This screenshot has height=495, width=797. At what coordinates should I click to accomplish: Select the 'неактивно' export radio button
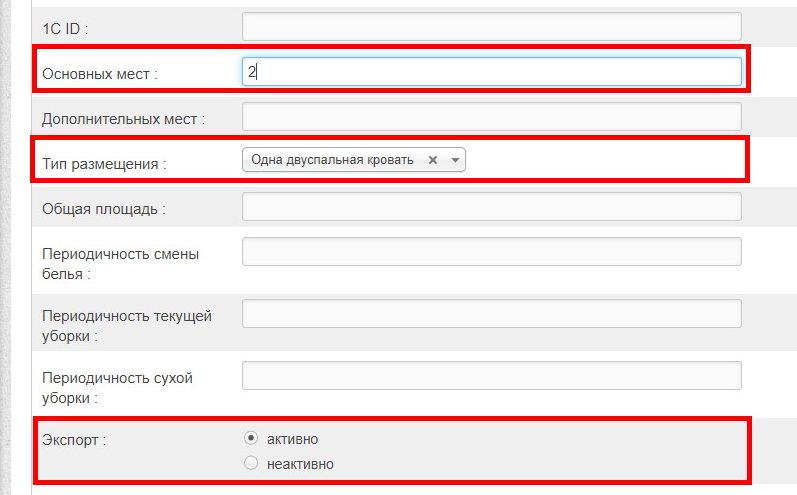[251, 463]
